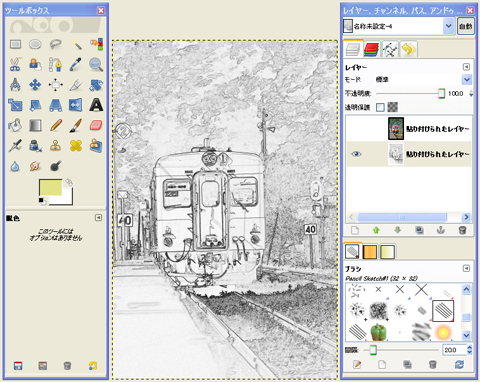Open the white background color swatch
The width and height of the screenshot is (480, 382).
click(68, 199)
